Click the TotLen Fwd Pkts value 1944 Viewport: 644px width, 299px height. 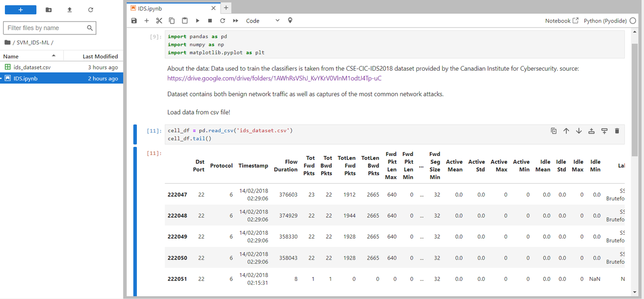[348, 215]
